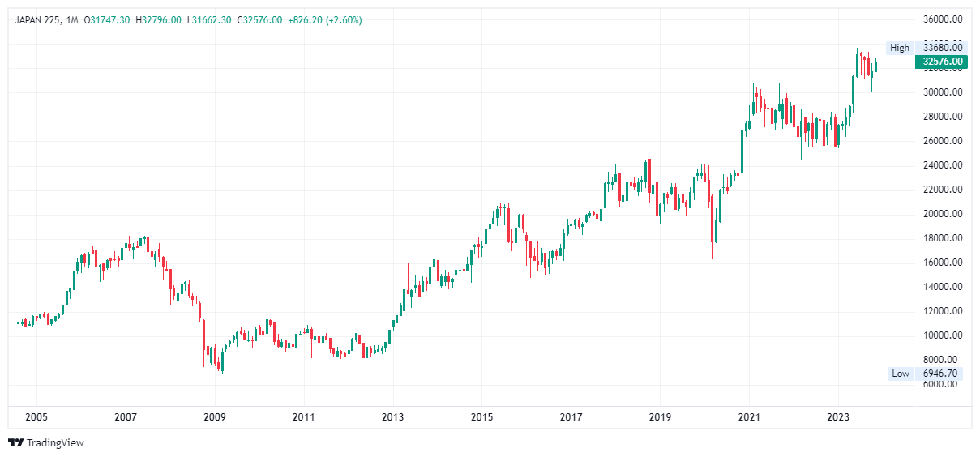Click the 36000.00 price scale label

943,19
